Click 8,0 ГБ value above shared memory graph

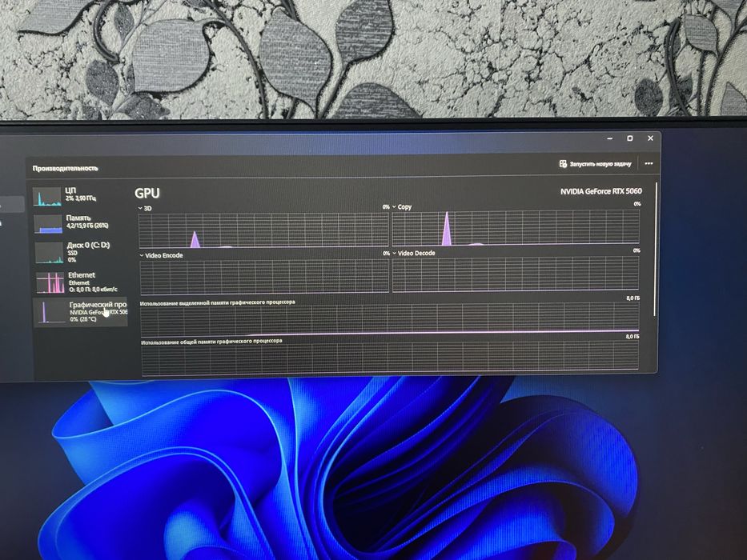click(633, 337)
